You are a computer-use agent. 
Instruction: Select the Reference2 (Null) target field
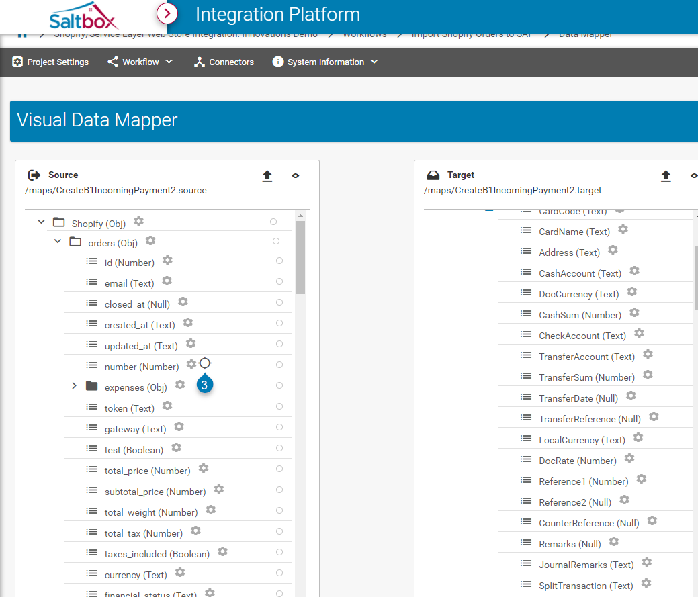point(575,502)
